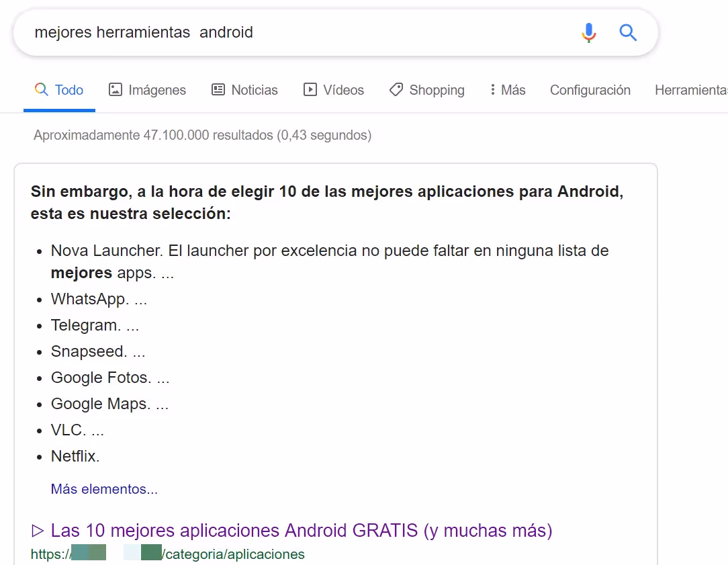This screenshot has height=565, width=728.
Task: Click the Netflix list item
Action: pyautogui.click(x=75, y=456)
